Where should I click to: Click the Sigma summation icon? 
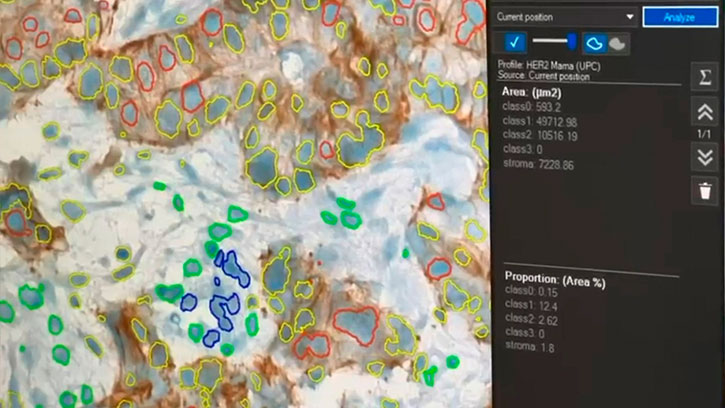tap(704, 77)
